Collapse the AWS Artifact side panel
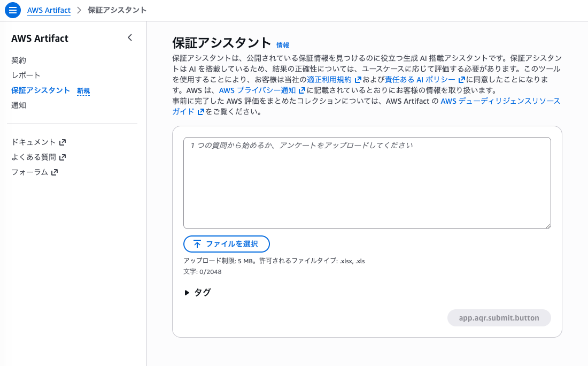588x366 pixels. [x=130, y=37]
